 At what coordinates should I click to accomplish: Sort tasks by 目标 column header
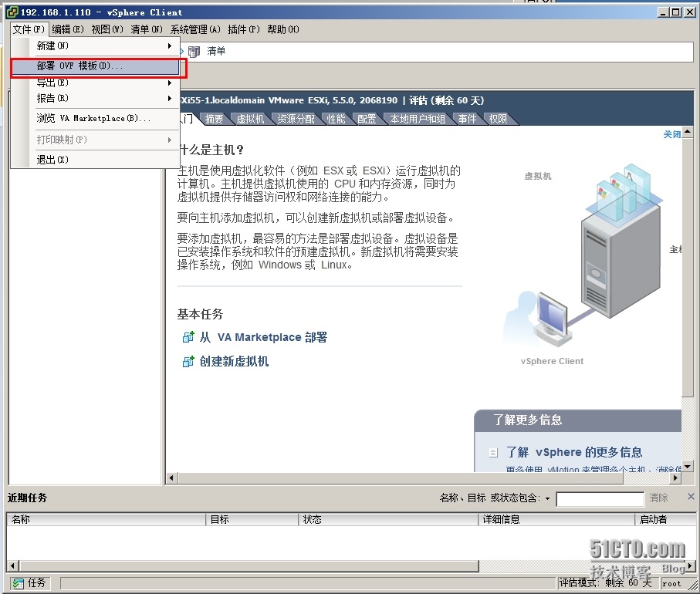point(252,519)
